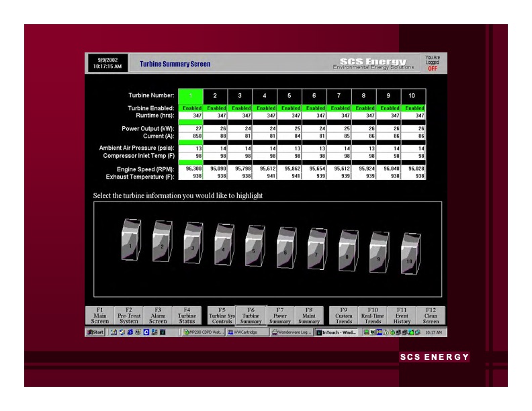
Task: Click engine speed value 95,924
Action: 363,169
